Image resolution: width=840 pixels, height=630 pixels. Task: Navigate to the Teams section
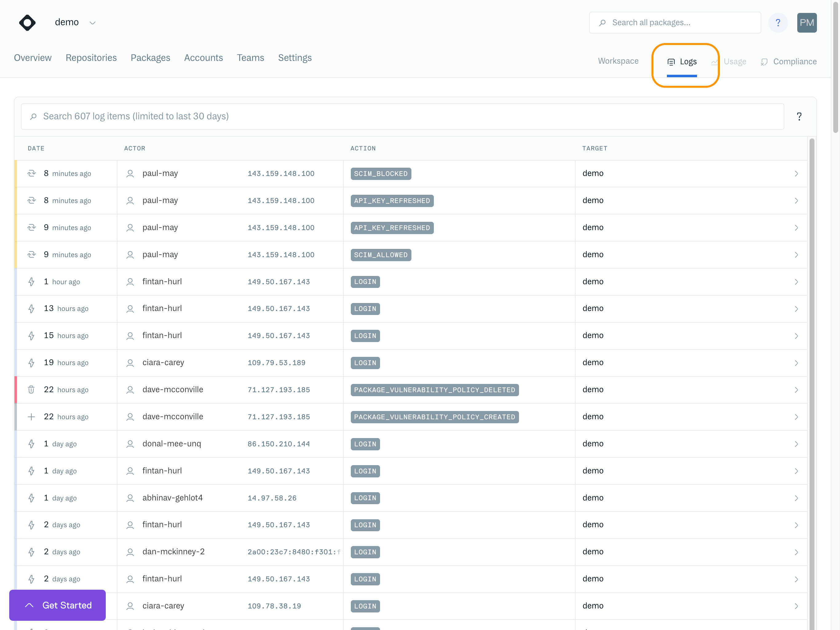click(x=250, y=58)
